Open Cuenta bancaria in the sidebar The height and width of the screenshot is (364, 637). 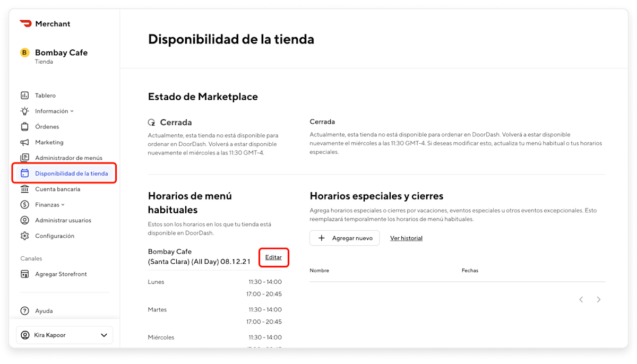tap(58, 189)
